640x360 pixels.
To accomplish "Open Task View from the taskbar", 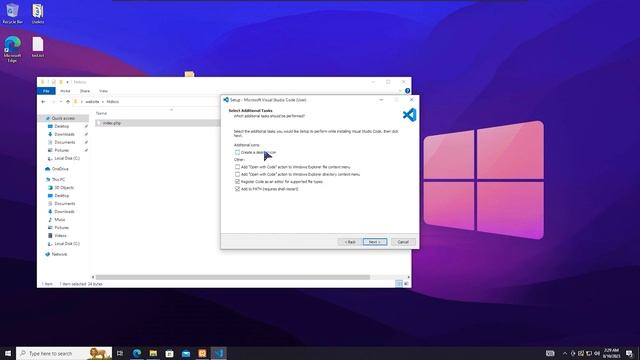I will (x=120, y=353).
